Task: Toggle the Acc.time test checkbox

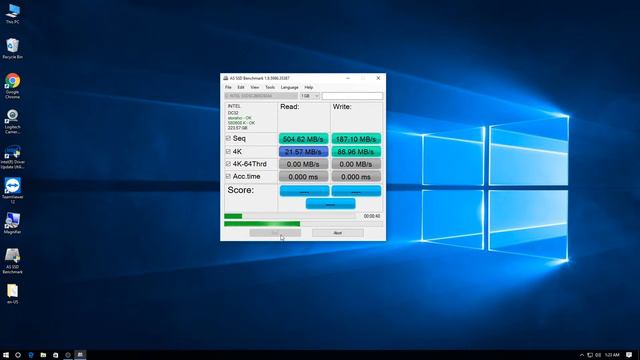Action: [x=228, y=176]
